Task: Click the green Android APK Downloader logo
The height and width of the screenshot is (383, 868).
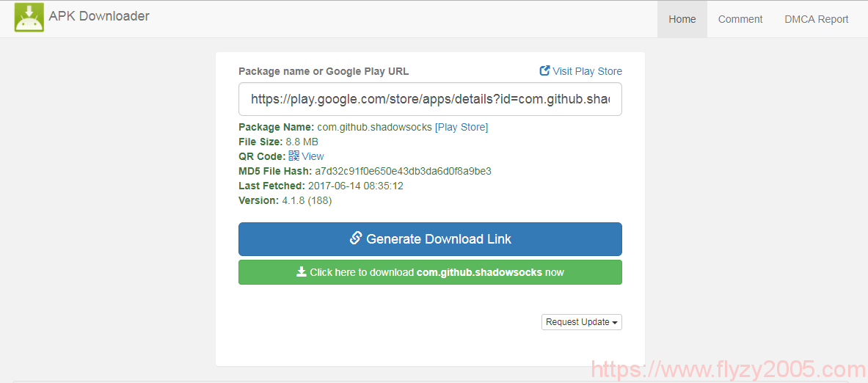Action: tap(29, 18)
